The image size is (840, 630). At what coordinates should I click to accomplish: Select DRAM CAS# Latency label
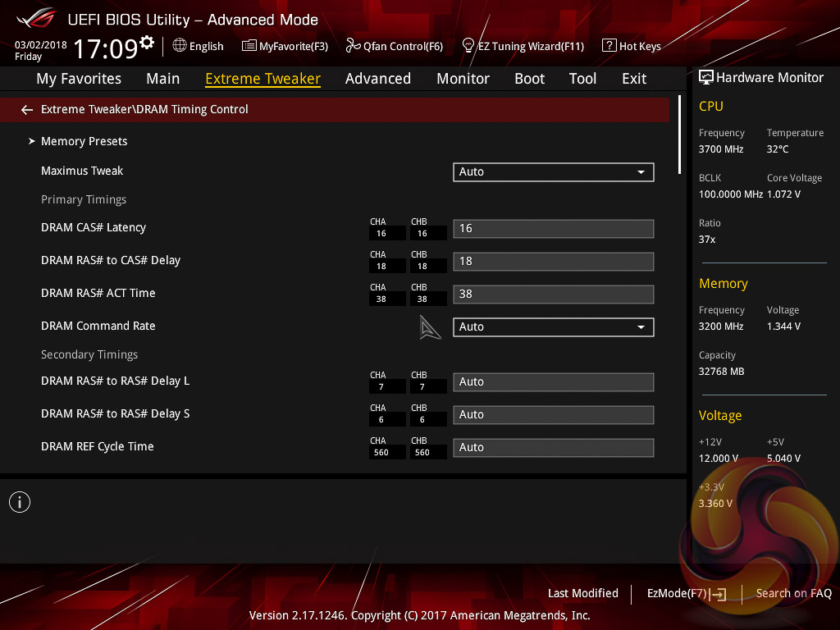point(94,228)
